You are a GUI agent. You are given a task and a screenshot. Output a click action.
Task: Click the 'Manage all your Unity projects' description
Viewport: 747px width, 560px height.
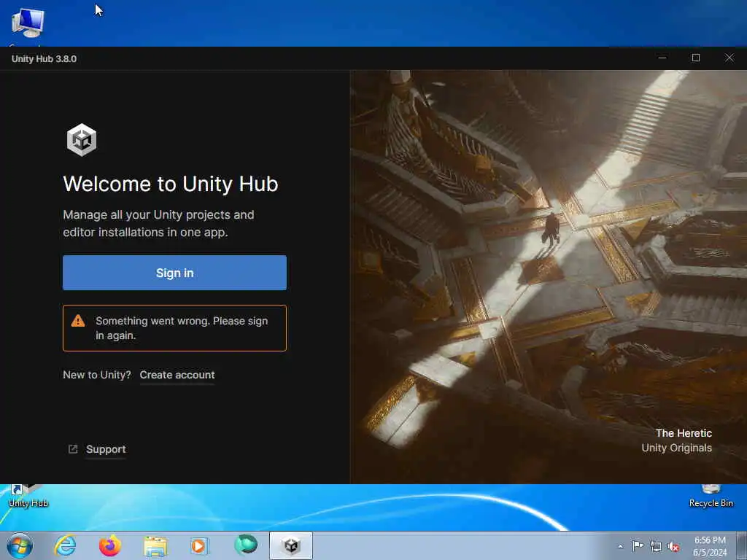click(158, 223)
